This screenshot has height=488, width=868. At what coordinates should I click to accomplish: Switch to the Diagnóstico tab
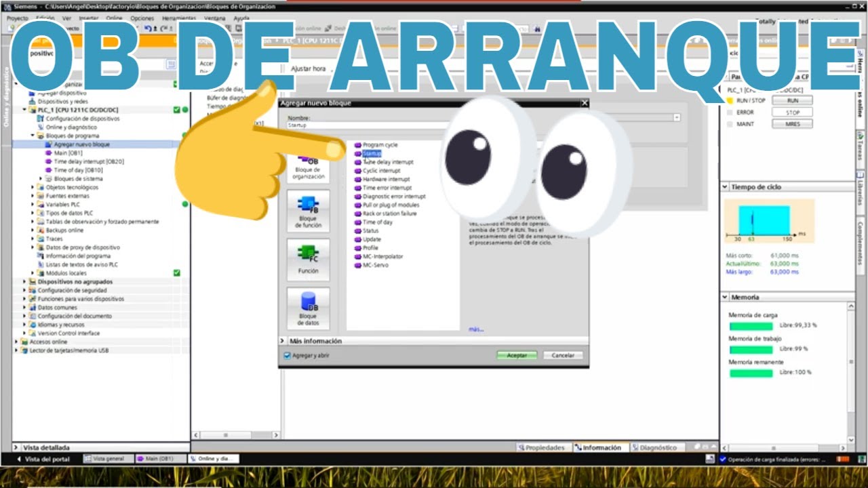point(655,448)
